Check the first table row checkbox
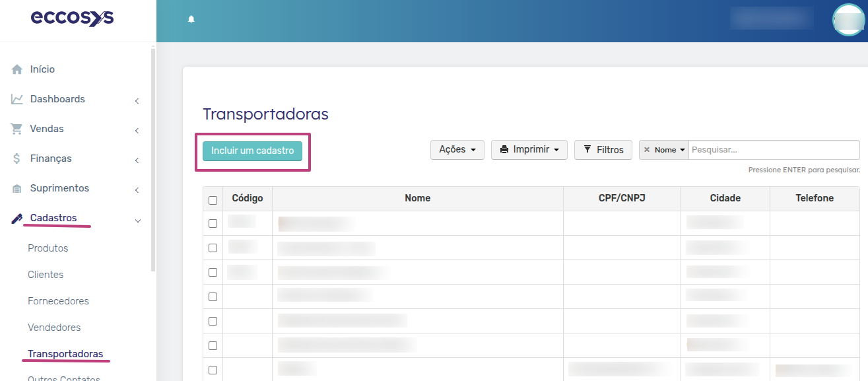The image size is (868, 381). [213, 223]
